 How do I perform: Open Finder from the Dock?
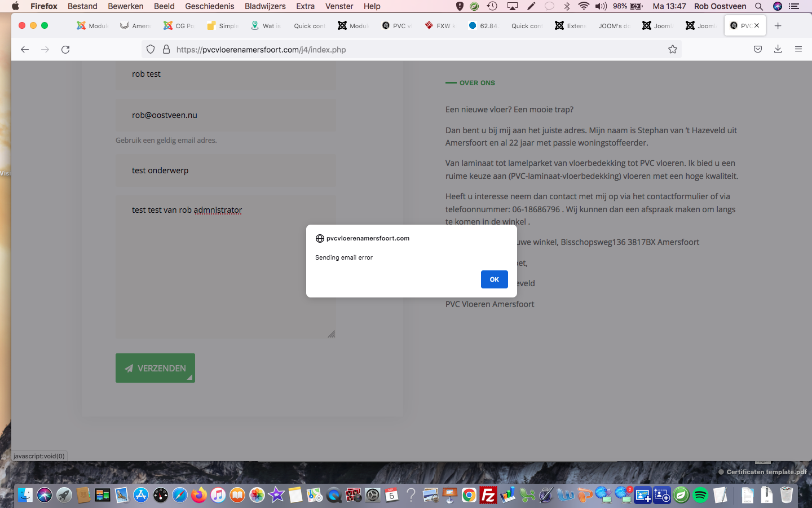pyautogui.click(x=25, y=495)
